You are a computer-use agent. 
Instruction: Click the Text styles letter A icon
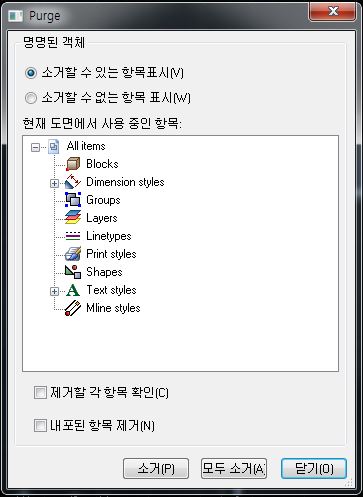73,290
